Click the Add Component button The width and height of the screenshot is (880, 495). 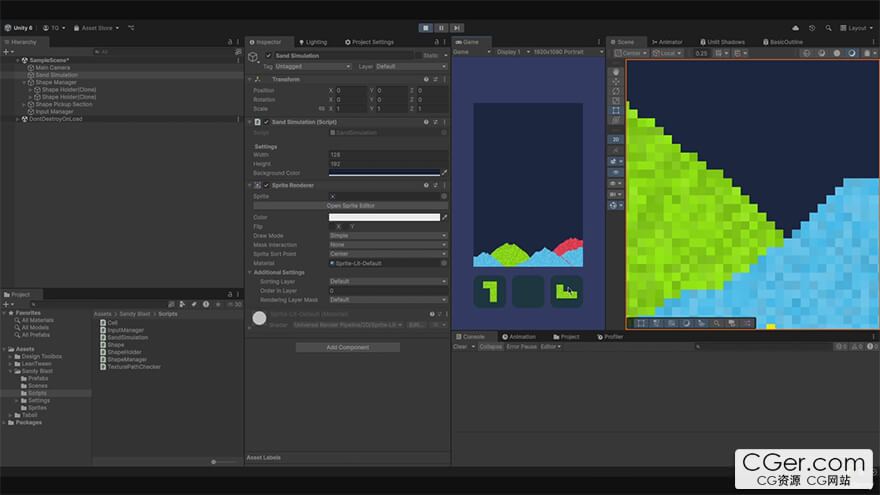[x=347, y=347]
